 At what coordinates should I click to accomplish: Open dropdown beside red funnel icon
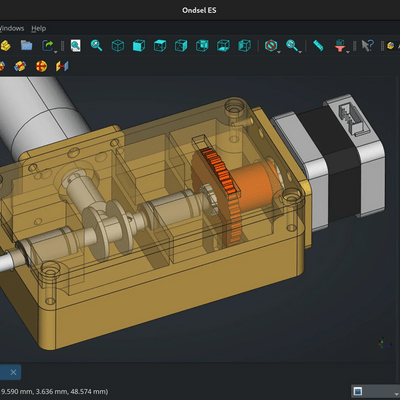pyautogui.click(x=348, y=52)
